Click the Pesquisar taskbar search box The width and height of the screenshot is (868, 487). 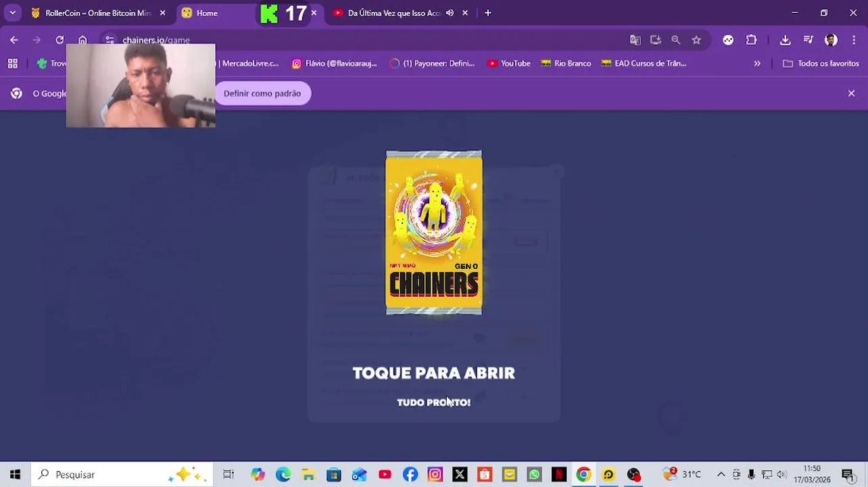pyautogui.click(x=122, y=474)
